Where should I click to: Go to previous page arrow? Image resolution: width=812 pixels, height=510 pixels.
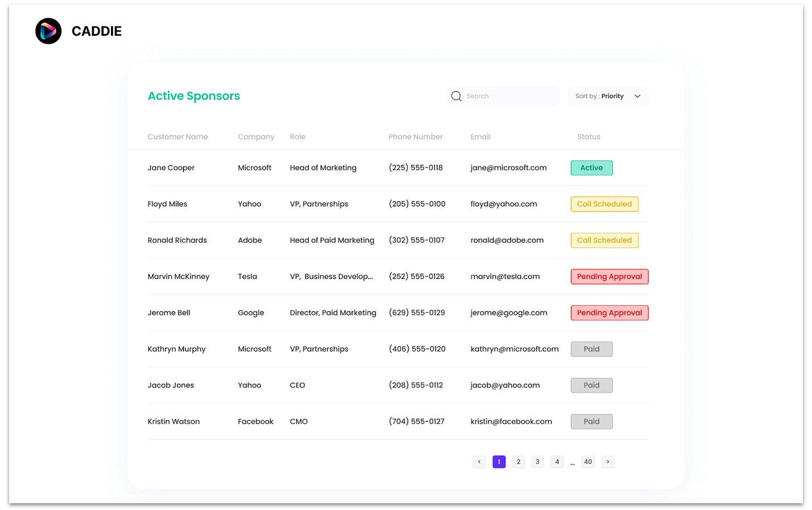click(479, 462)
